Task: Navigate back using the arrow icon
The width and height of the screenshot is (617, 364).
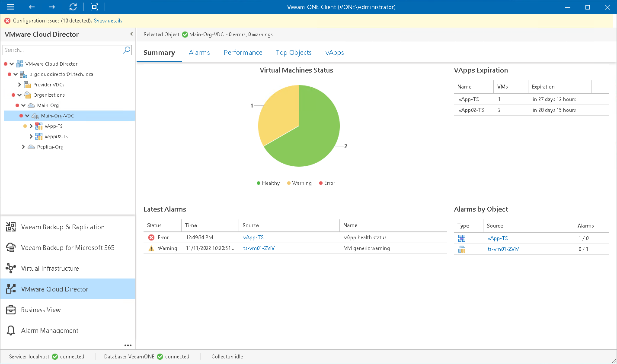Action: tap(31, 7)
